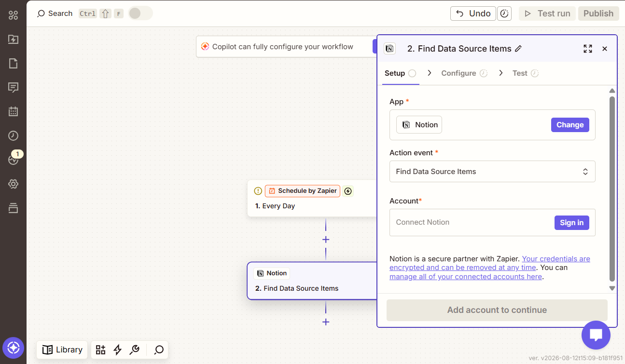The height and width of the screenshot is (364, 625).
Task: Open 'Your credentials are encrypted' link
Action: [490, 263]
